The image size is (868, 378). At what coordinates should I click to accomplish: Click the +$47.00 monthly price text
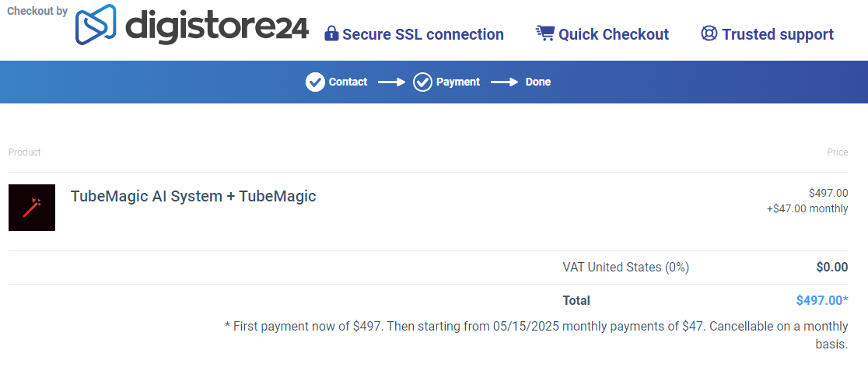click(x=807, y=208)
